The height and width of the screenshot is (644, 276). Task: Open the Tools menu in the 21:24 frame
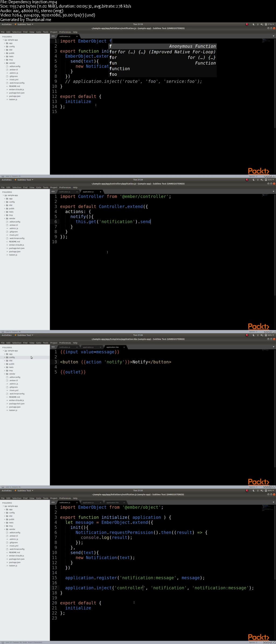(46, 188)
